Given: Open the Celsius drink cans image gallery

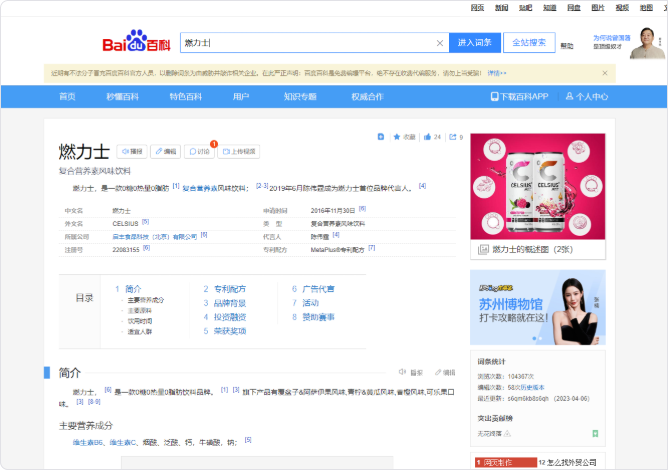Looking at the screenshot, I should point(537,186).
